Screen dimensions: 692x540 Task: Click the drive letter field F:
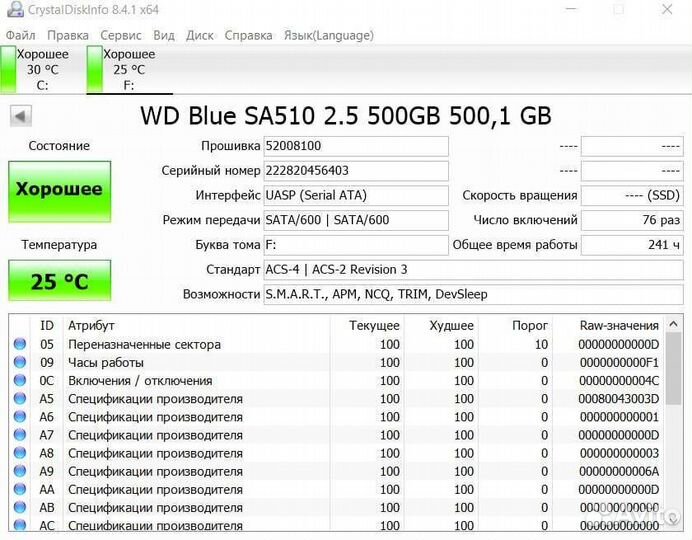356,245
